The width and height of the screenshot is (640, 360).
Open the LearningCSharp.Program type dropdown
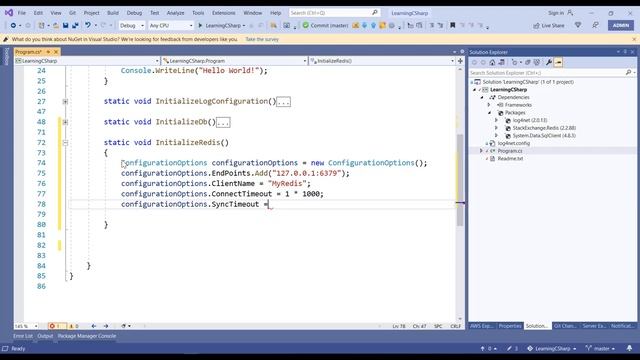[234, 61]
